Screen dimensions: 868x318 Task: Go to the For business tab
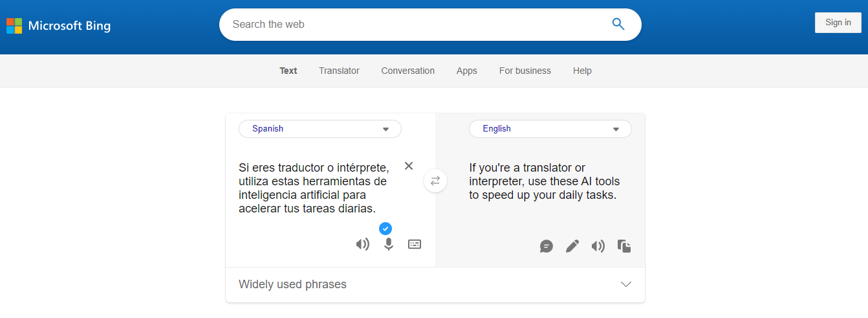pyautogui.click(x=525, y=71)
